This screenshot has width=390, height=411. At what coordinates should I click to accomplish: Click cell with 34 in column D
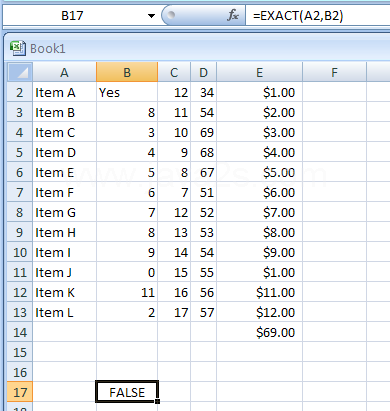coord(203,92)
